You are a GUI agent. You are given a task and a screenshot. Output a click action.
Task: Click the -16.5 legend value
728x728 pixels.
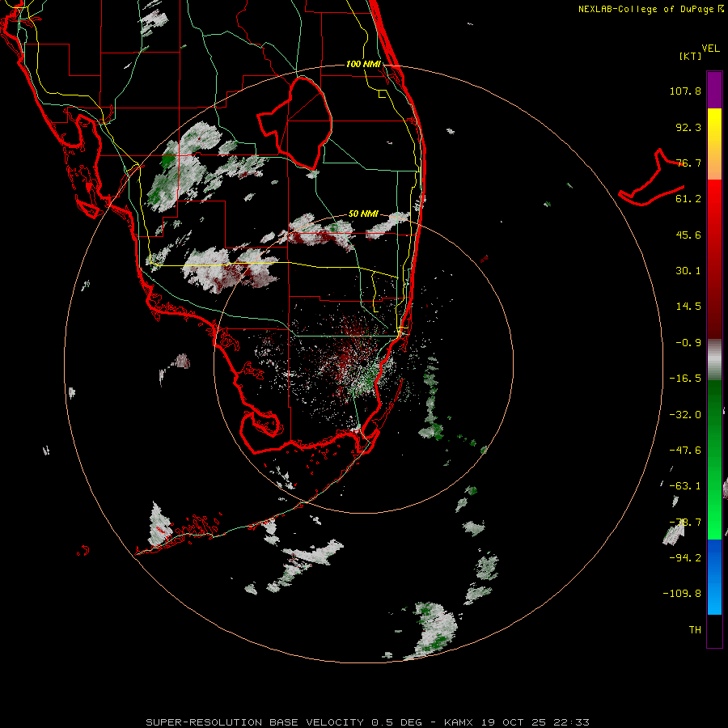pos(685,379)
